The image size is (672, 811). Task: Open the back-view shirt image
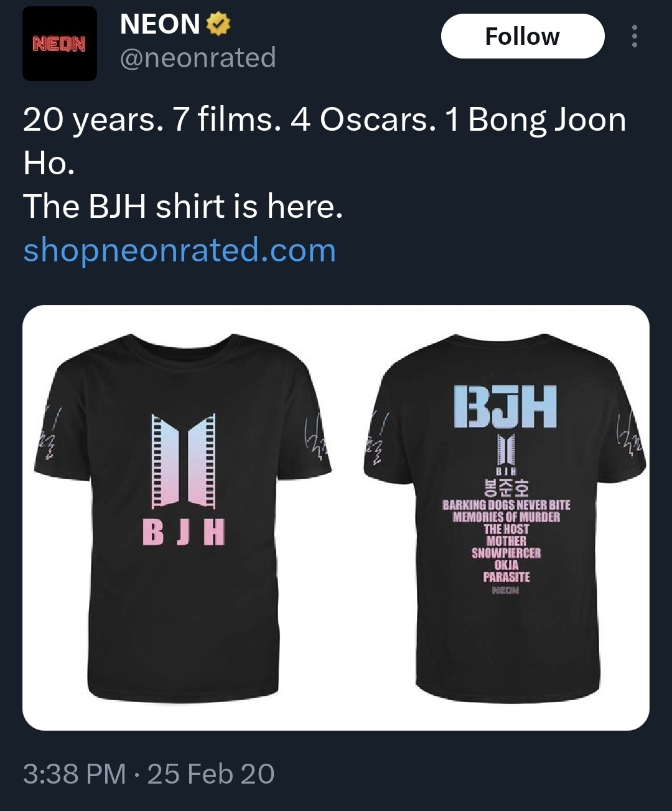[505, 517]
